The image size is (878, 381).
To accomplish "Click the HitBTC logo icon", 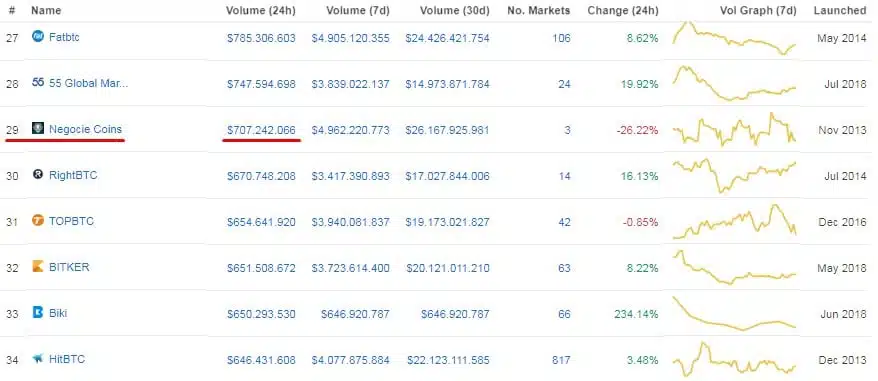I will click(x=38, y=359).
